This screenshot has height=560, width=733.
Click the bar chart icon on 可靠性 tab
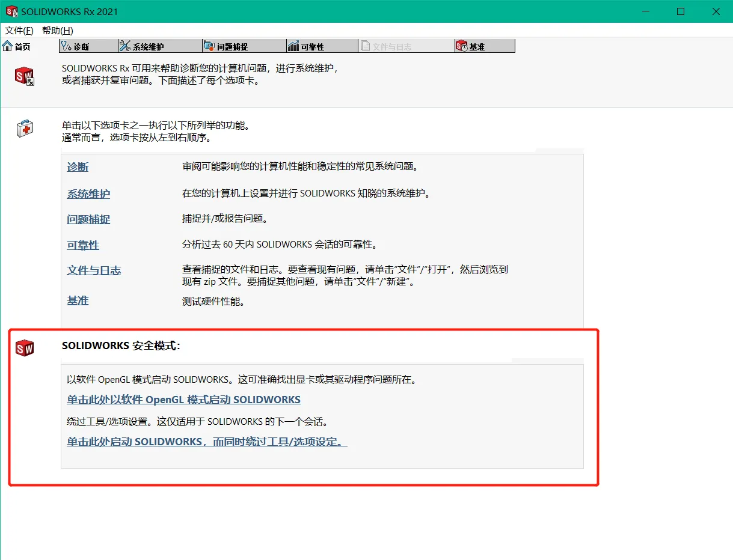coord(293,46)
